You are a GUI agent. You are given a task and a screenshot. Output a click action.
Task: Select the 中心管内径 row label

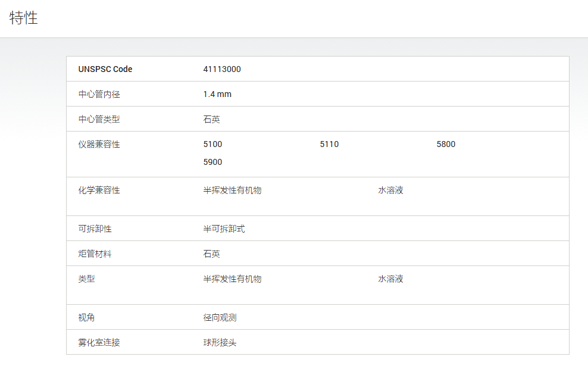coord(99,94)
